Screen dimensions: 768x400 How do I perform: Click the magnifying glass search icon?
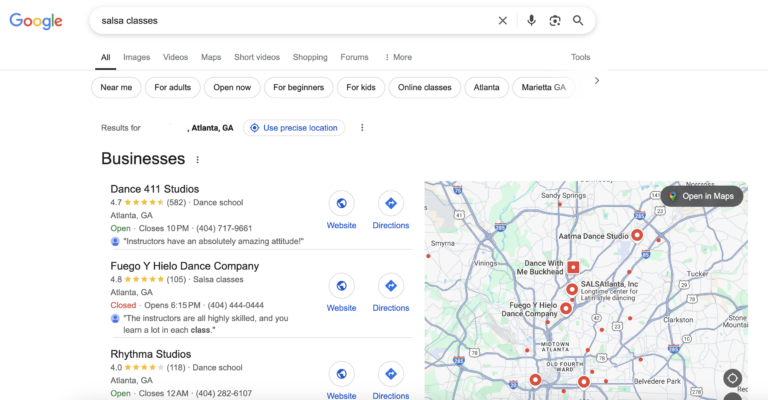pyautogui.click(x=578, y=21)
